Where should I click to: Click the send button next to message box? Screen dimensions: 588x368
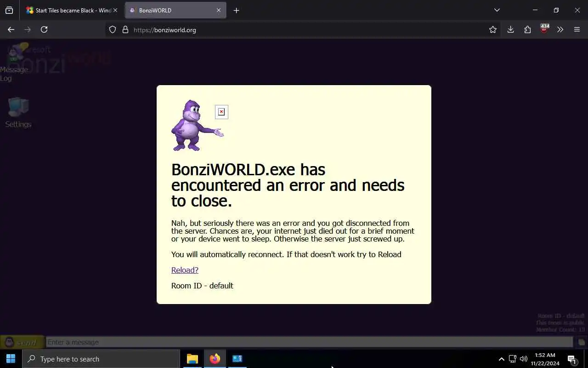click(x=22, y=342)
